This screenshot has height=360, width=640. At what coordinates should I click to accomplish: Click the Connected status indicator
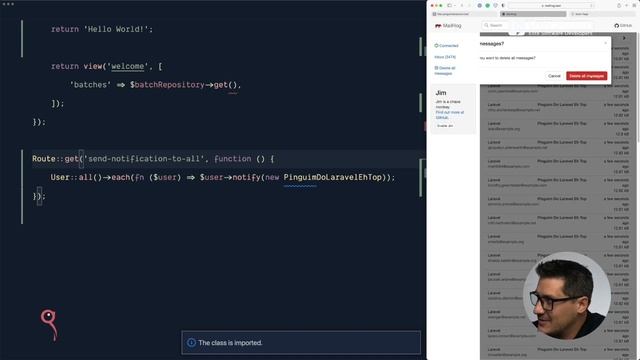click(447, 46)
